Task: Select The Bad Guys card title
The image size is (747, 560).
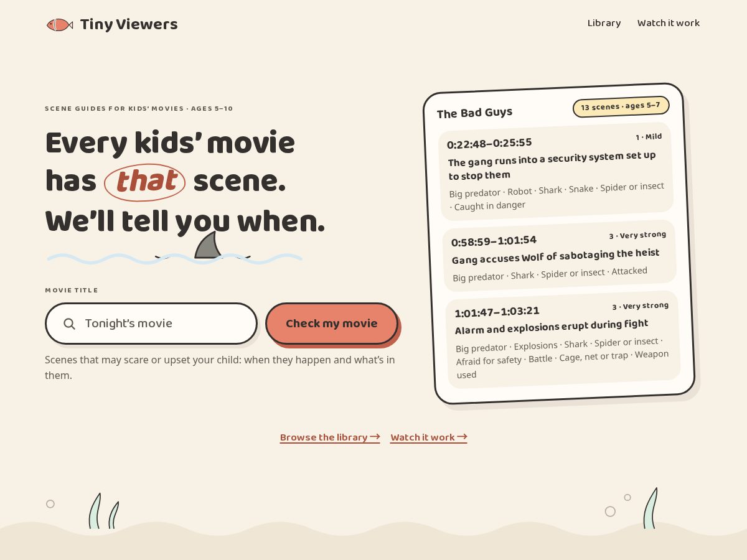Action: [474, 113]
